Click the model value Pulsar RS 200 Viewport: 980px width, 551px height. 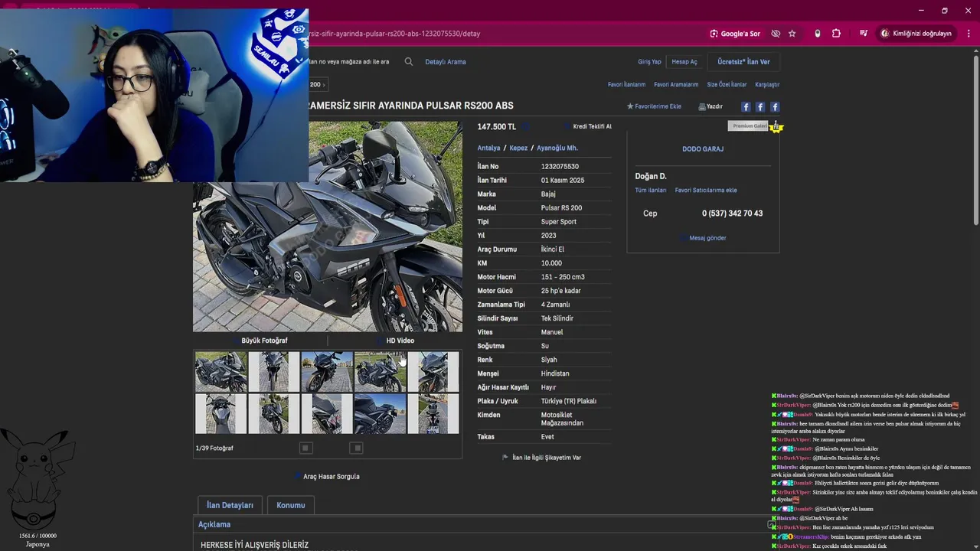561,208
